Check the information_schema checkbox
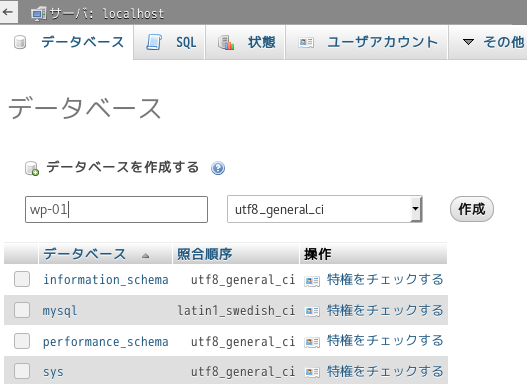This screenshot has height=384, width=527. click(22, 279)
